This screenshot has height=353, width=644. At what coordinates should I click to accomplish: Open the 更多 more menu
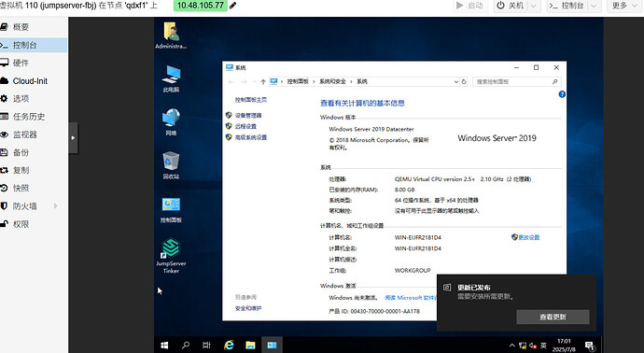pyautogui.click(x=624, y=6)
